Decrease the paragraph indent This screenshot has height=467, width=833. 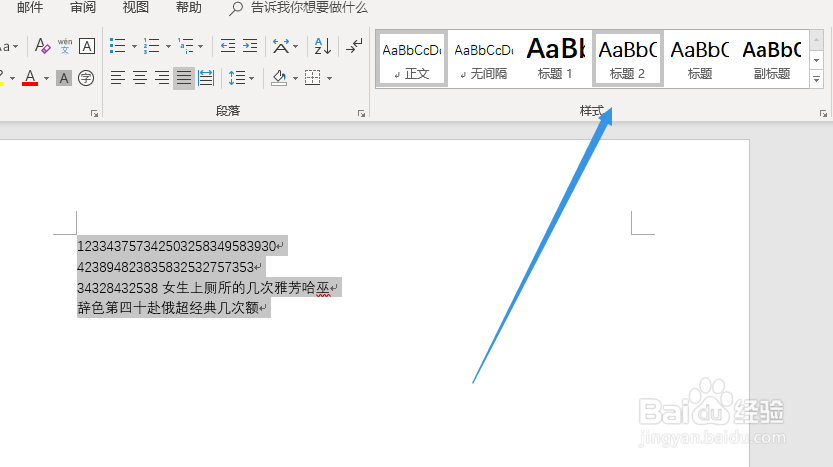tap(228, 46)
